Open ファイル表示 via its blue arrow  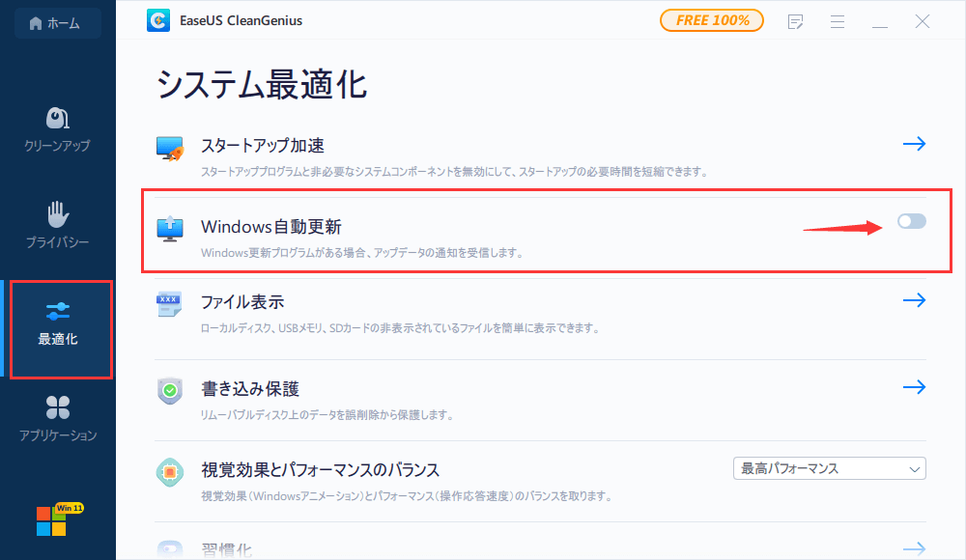coord(914,300)
